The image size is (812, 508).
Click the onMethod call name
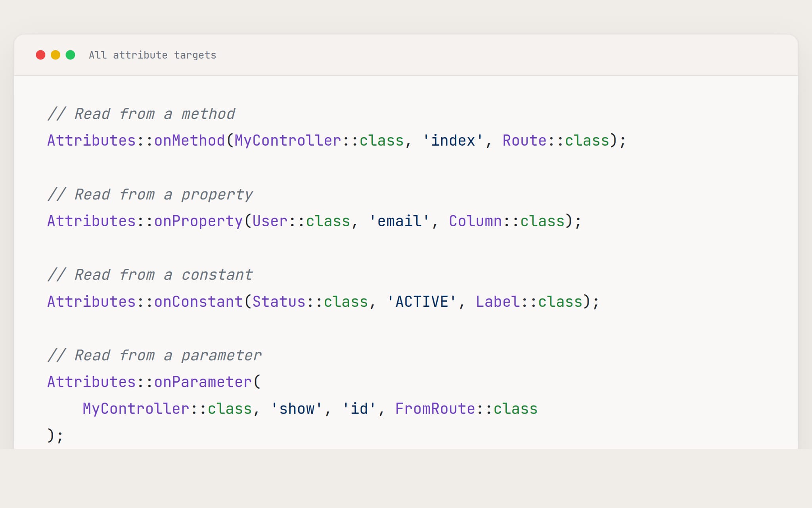(x=190, y=140)
